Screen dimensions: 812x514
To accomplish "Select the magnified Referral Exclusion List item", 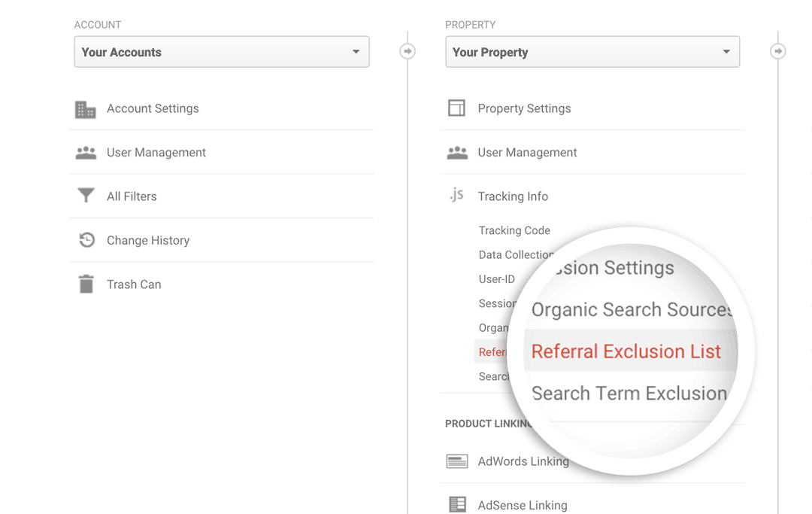I will coord(626,351).
